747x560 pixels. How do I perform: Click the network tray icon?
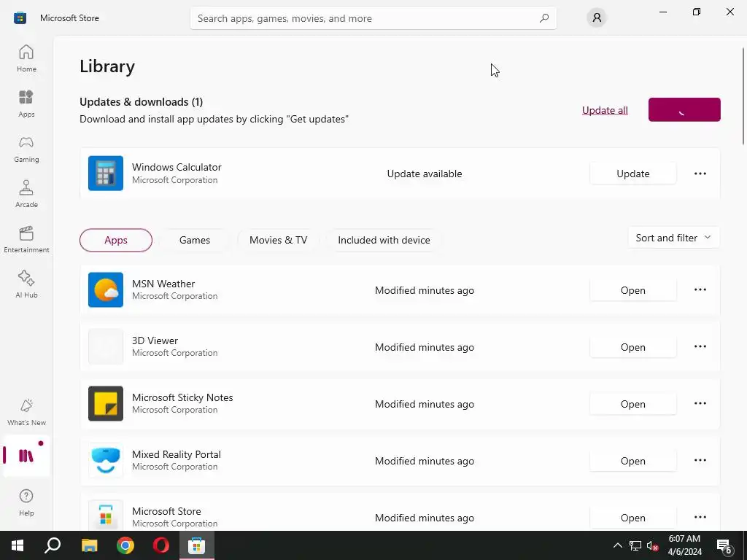point(635,545)
